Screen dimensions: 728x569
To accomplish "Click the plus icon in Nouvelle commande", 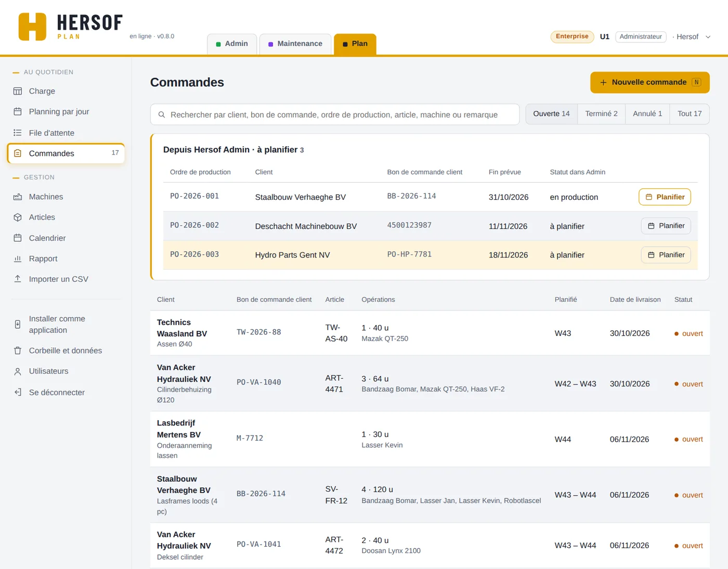I will (x=603, y=82).
